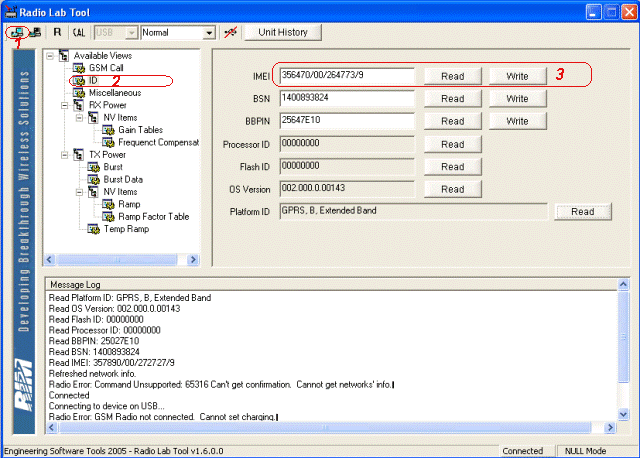Image resolution: width=640 pixels, height=458 pixels.
Task: Read the OS Version
Action: [x=453, y=189]
